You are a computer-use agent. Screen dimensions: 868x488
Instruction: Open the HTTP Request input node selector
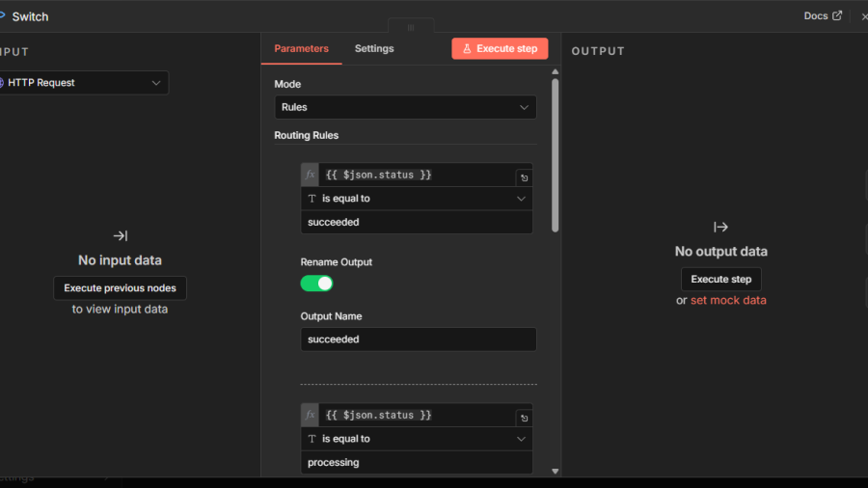pyautogui.click(x=83, y=83)
